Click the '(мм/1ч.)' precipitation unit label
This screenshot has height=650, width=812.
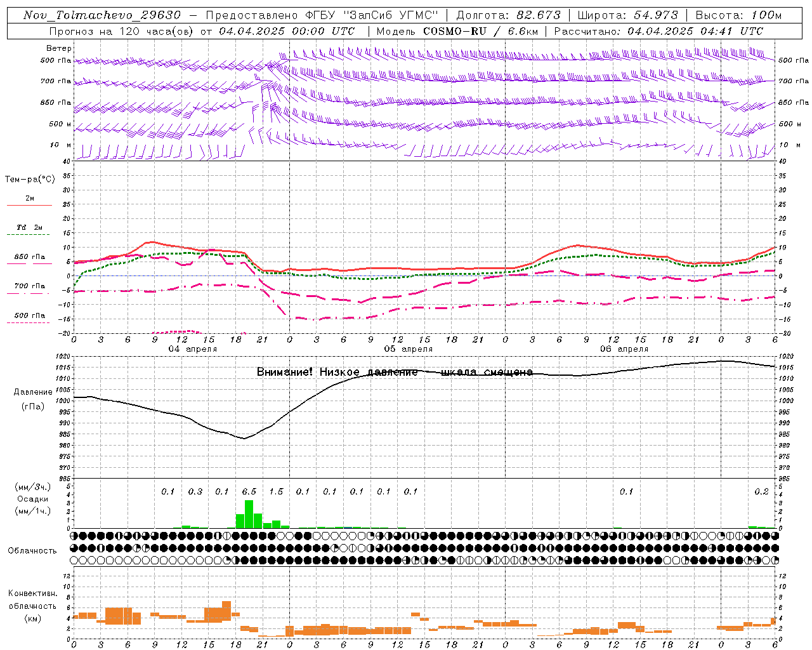click(32, 511)
